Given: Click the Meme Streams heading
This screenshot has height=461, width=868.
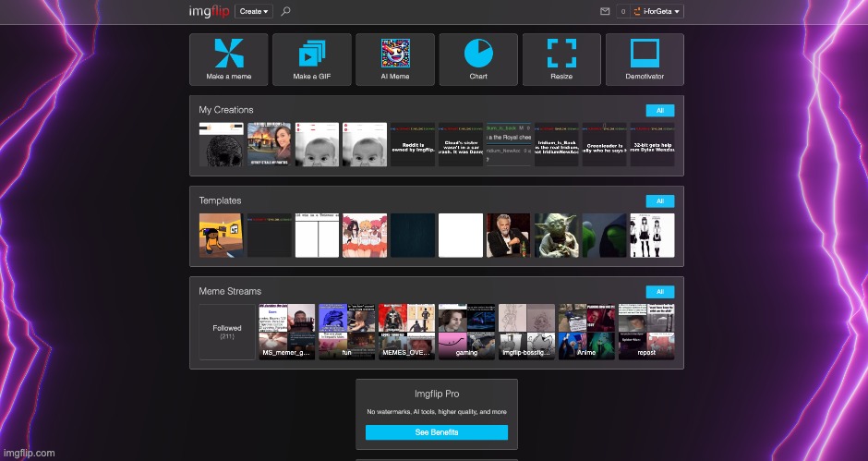Looking at the screenshot, I should [230, 291].
